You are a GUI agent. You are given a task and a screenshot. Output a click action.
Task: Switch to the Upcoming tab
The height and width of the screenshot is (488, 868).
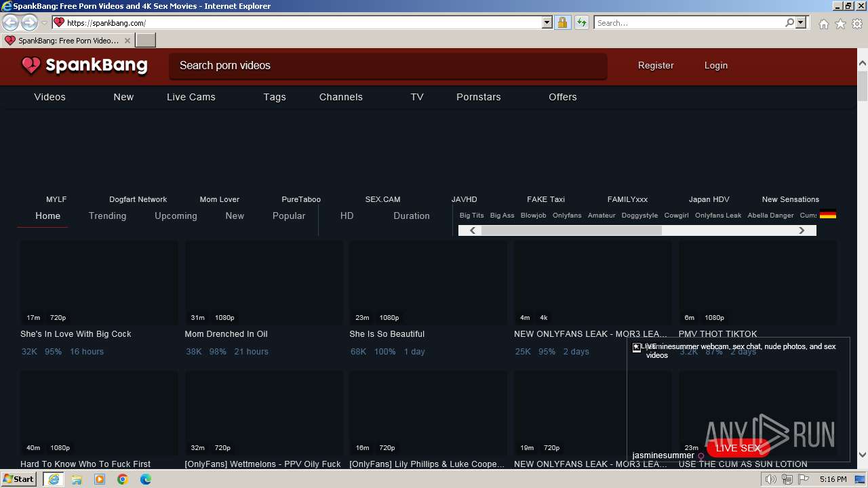(176, 216)
